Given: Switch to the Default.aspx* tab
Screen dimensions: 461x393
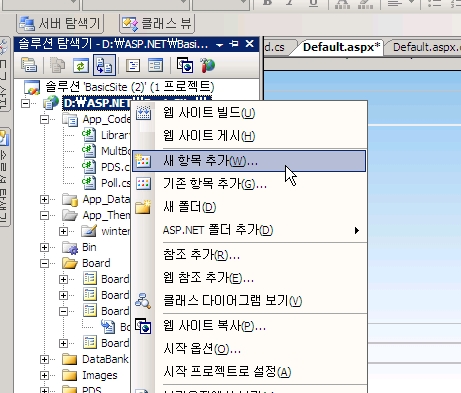Looking at the screenshot, I should pyautogui.click(x=341, y=47).
